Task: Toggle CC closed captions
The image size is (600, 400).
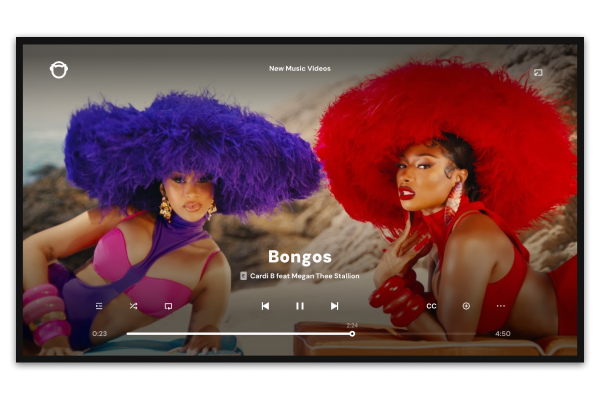Action: [431, 306]
